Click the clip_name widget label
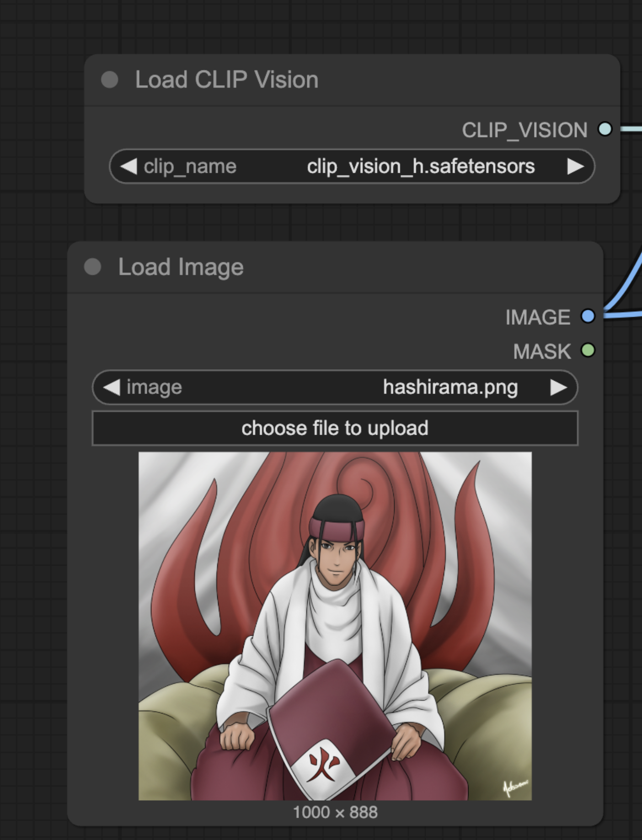The image size is (642, 840). coord(190,166)
